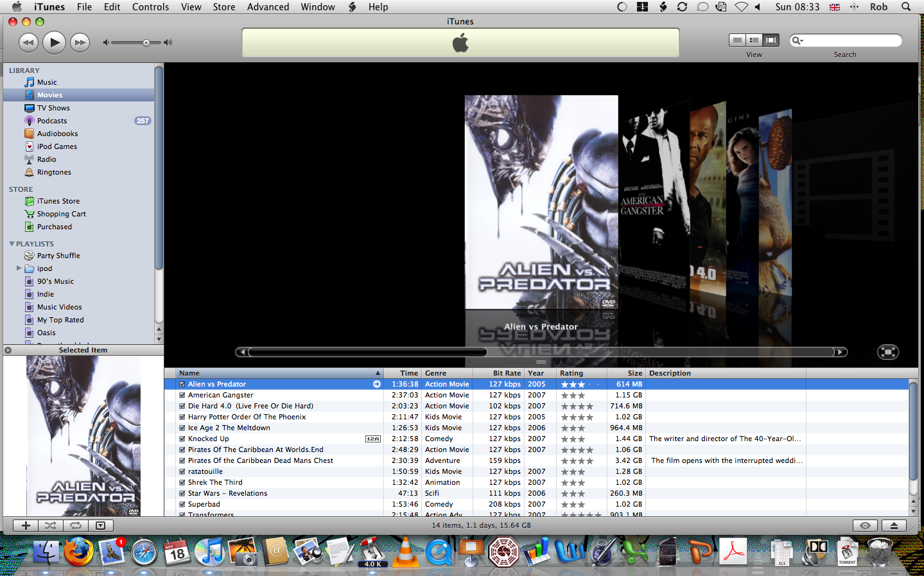Create a new playlist with plus button

coord(26,525)
